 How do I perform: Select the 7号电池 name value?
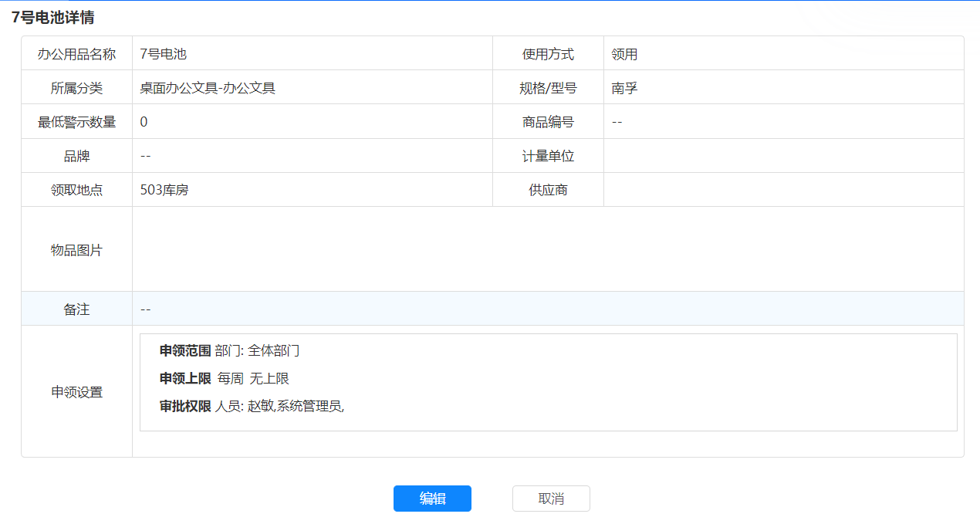click(x=164, y=54)
